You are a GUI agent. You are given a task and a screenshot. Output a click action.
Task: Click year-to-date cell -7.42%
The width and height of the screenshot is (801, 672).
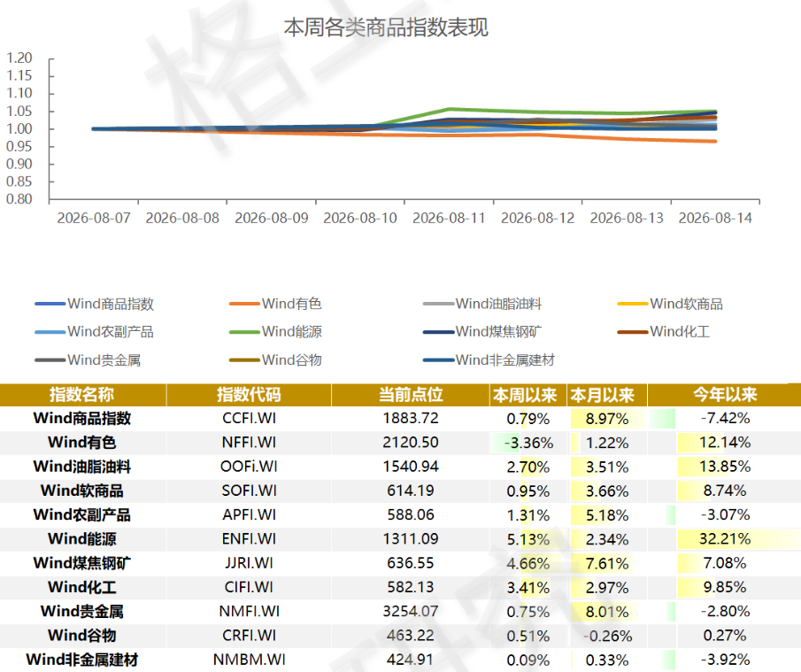(725, 419)
